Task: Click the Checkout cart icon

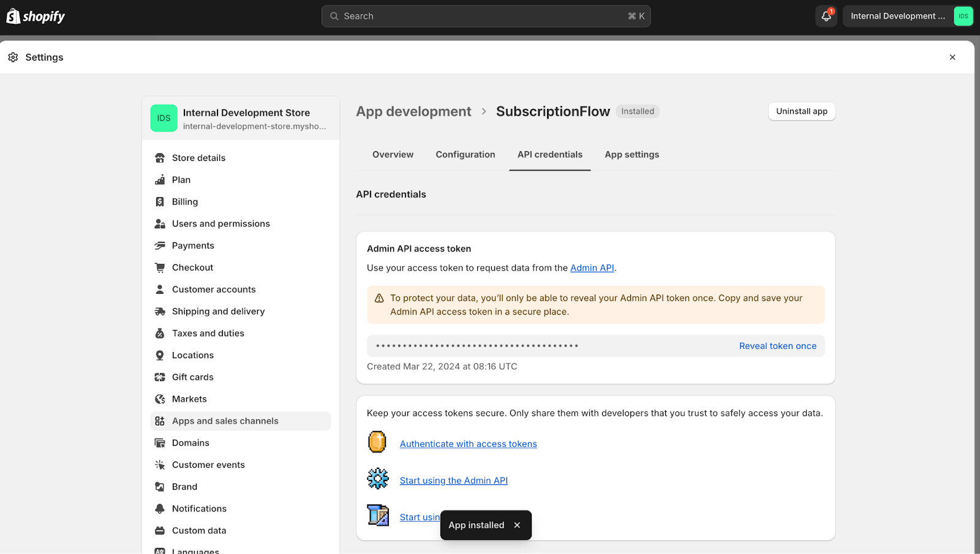Action: [x=160, y=268]
